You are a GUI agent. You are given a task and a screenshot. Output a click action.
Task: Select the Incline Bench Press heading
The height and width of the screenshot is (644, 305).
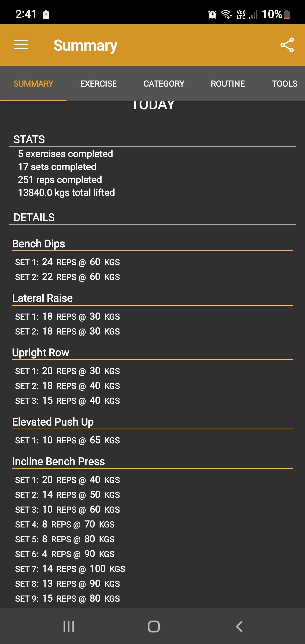[x=58, y=461]
